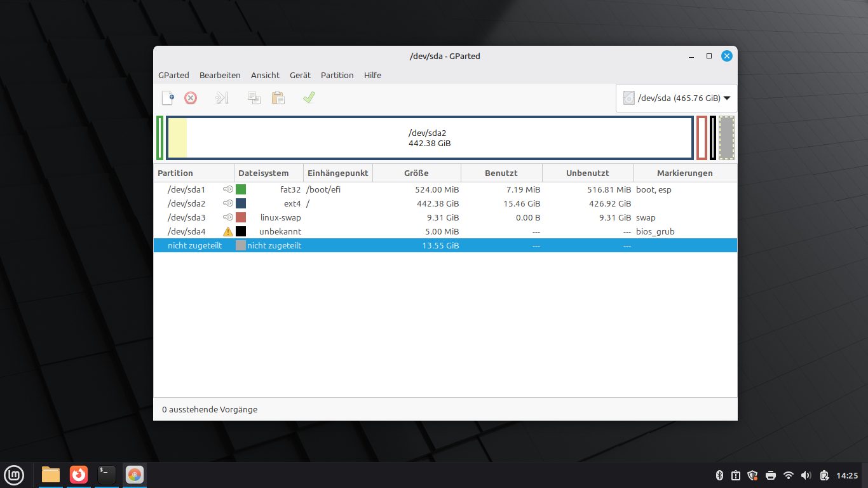Click the key lock icon for /dev/sda2
The height and width of the screenshot is (488, 868).
coord(228,203)
